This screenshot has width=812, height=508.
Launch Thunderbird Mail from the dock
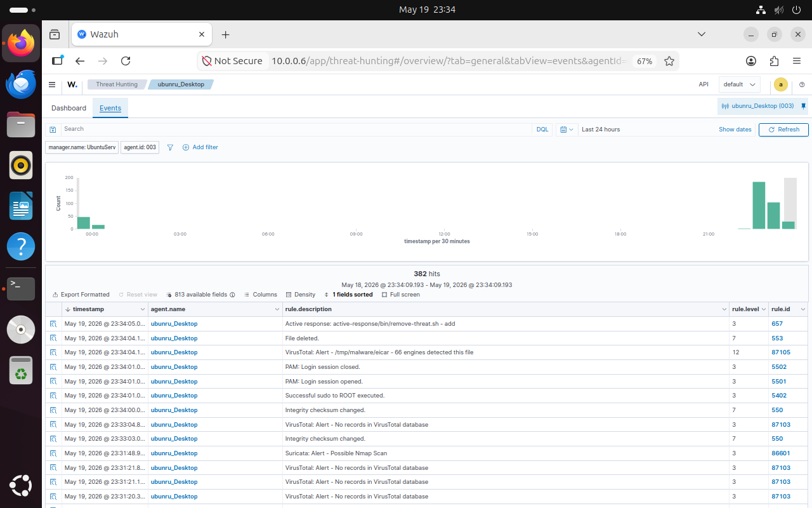[21, 84]
